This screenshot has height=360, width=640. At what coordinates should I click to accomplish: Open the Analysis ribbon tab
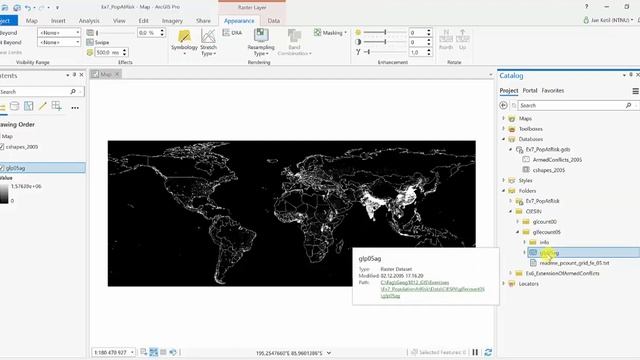coord(89,20)
